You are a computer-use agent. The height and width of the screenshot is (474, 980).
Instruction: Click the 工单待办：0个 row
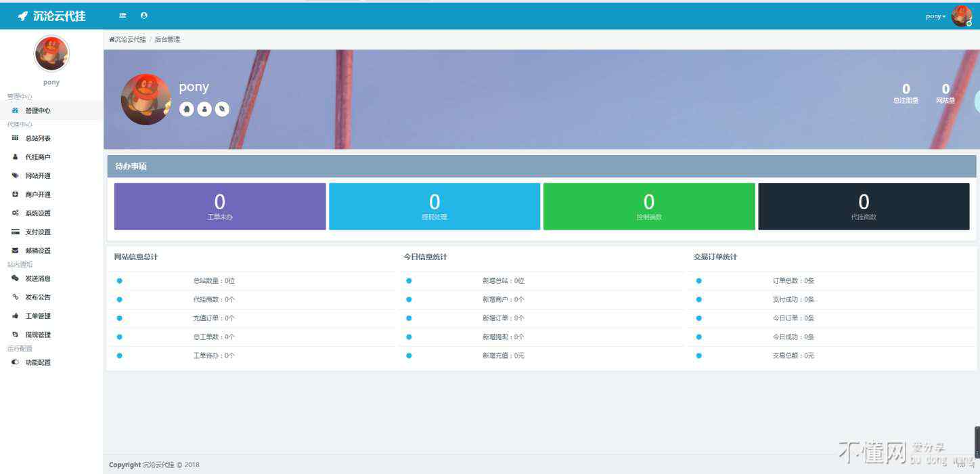[252, 355]
